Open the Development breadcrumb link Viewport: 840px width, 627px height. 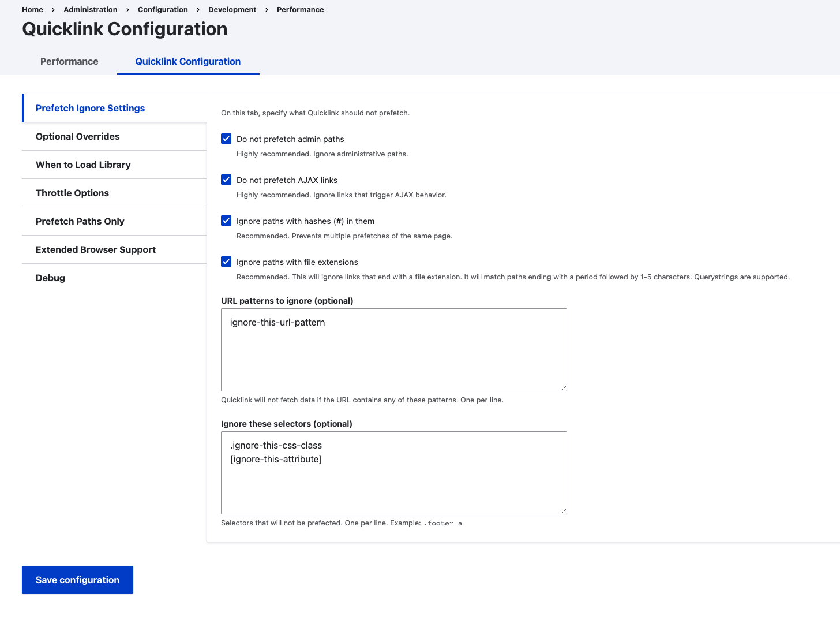point(232,9)
